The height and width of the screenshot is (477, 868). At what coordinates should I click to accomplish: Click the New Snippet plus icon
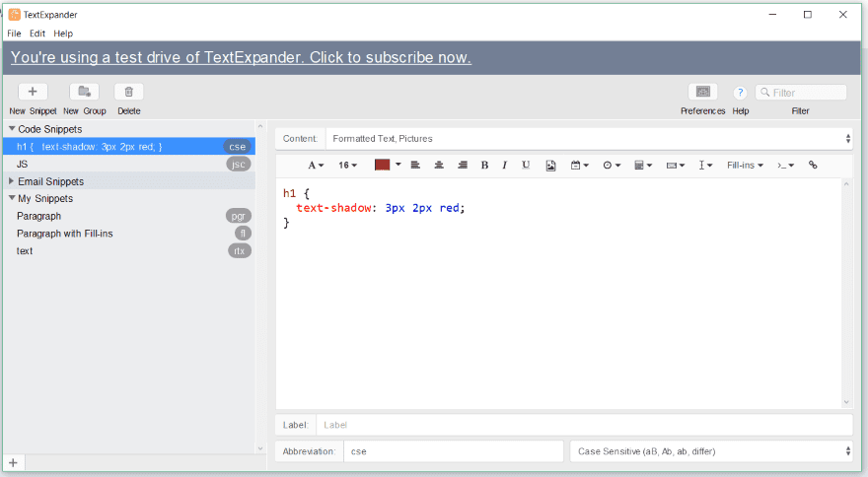point(33,92)
